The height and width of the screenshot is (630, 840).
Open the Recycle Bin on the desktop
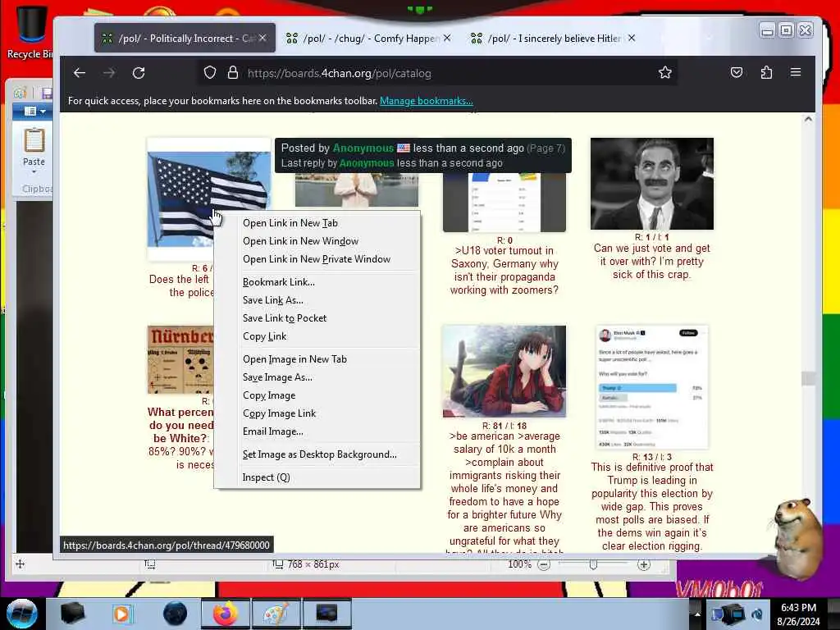coord(30,32)
